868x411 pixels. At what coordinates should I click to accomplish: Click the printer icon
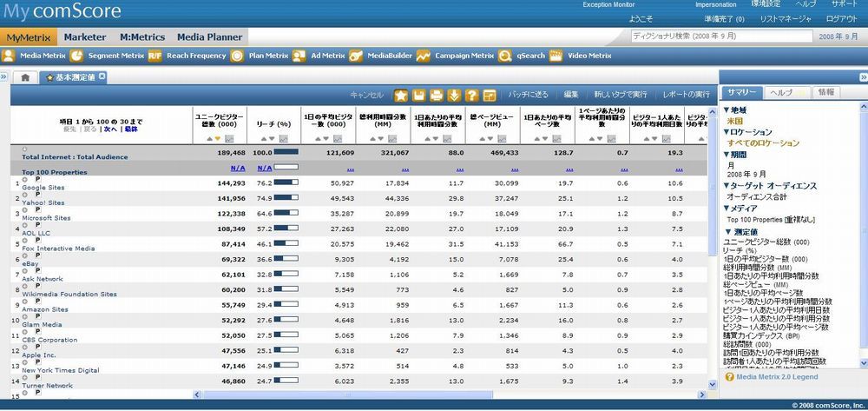[437, 95]
